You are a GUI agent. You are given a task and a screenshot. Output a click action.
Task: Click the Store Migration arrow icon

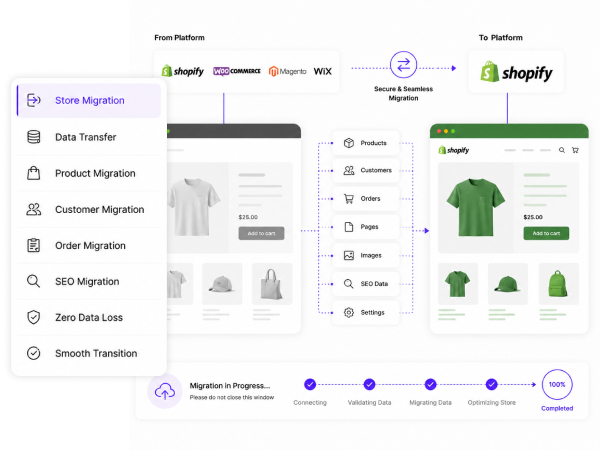(x=33, y=100)
